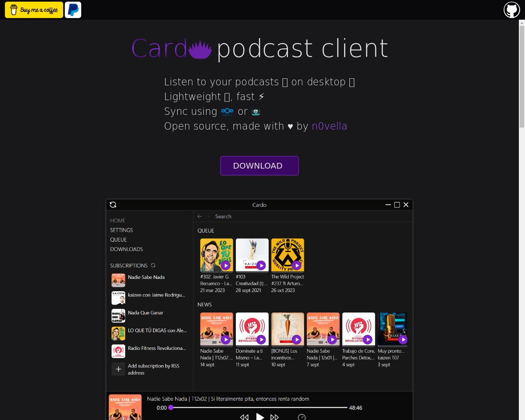525x420 pixels.
Task: Click Add subscription by RSS address
Action: click(154, 369)
